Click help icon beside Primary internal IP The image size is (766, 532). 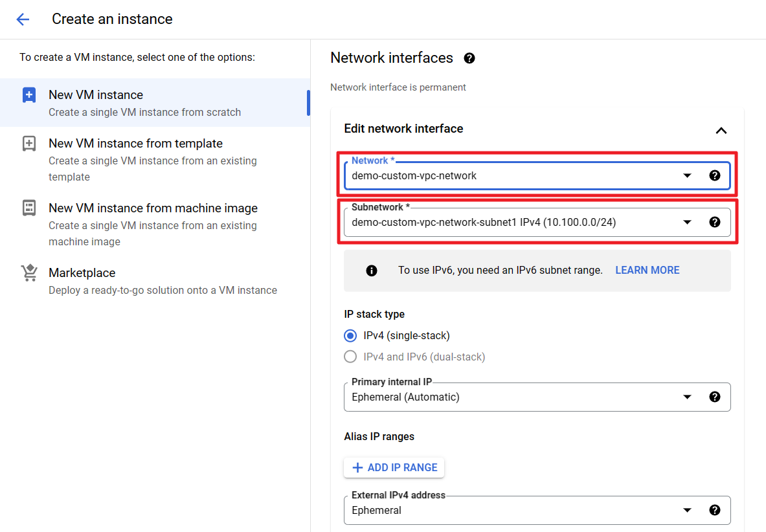(x=715, y=397)
